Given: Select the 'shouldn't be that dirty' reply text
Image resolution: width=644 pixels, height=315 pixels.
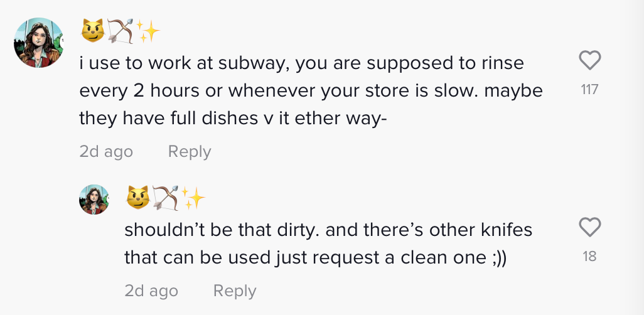Looking at the screenshot, I should pyautogui.click(x=328, y=244).
